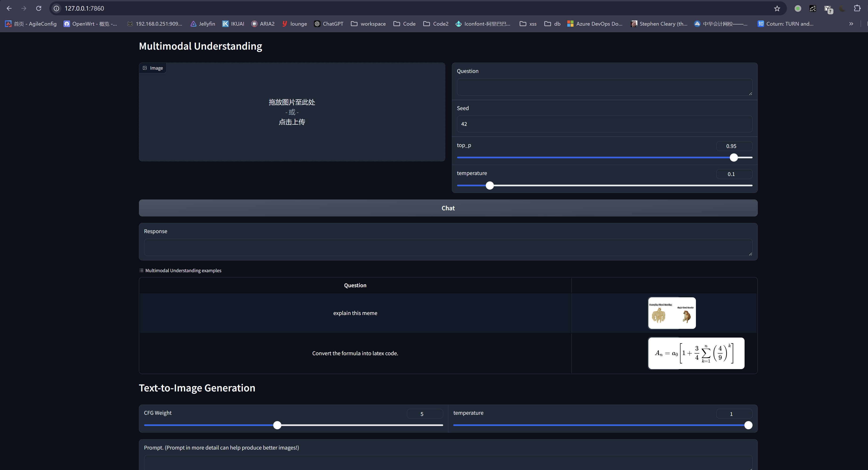Screen dimensions: 868x470
Task: Click the top_p slider handle
Action: pyautogui.click(x=734, y=157)
